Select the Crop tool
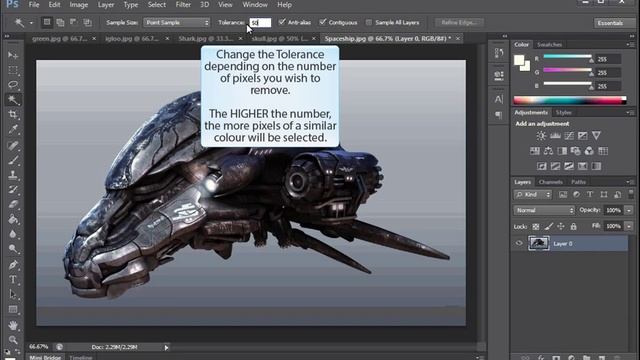 pyautogui.click(x=13, y=115)
